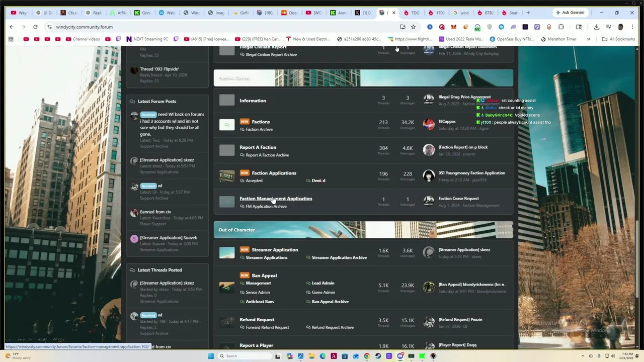Click the Streamer Application forum node icon

coord(227,253)
